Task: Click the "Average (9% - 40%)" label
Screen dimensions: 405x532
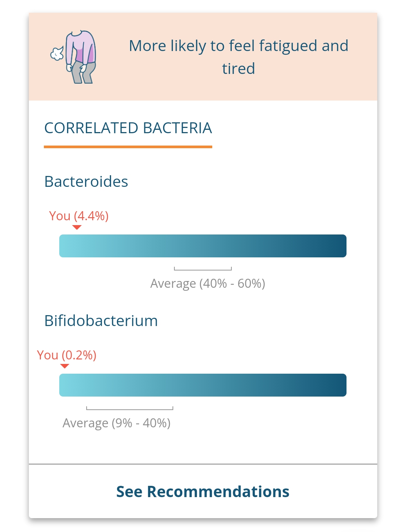Action: pyautogui.click(x=117, y=423)
